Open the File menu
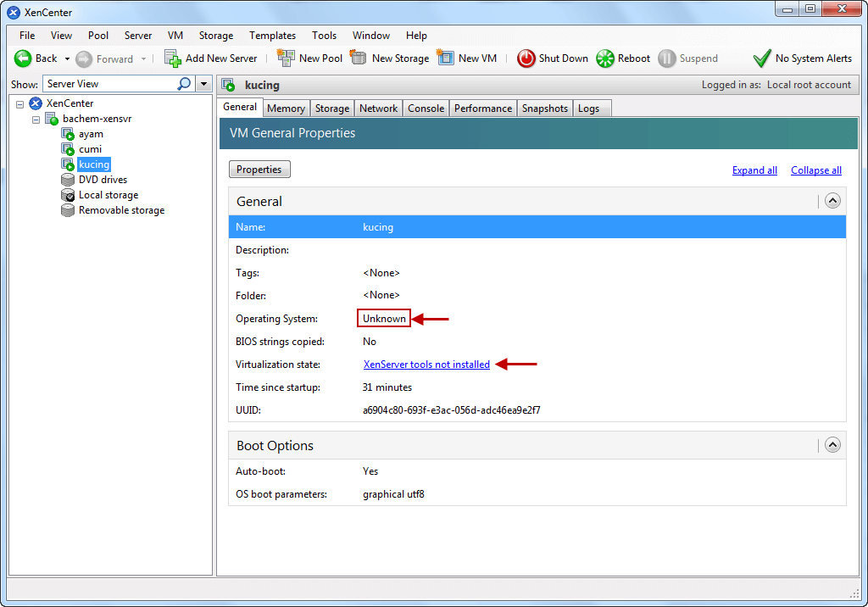Image resolution: width=868 pixels, height=607 pixels. pos(27,36)
